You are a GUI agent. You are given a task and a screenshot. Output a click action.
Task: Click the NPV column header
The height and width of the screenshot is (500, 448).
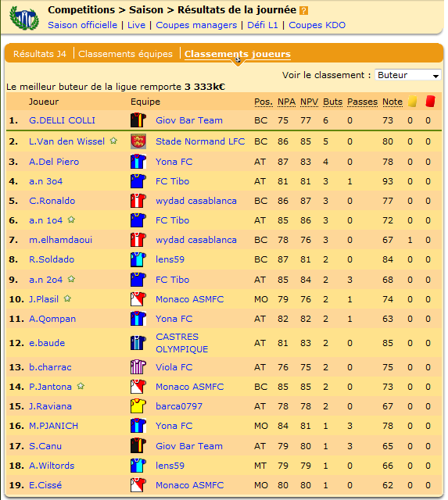[x=309, y=102]
